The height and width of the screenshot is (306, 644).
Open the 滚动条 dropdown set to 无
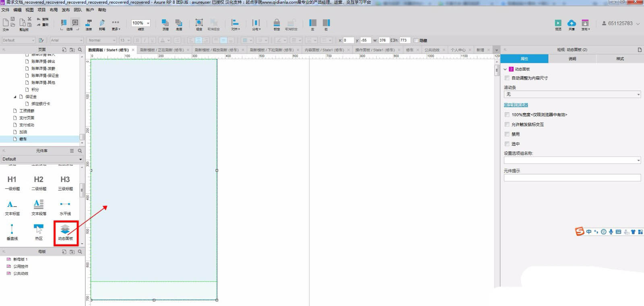(572, 95)
